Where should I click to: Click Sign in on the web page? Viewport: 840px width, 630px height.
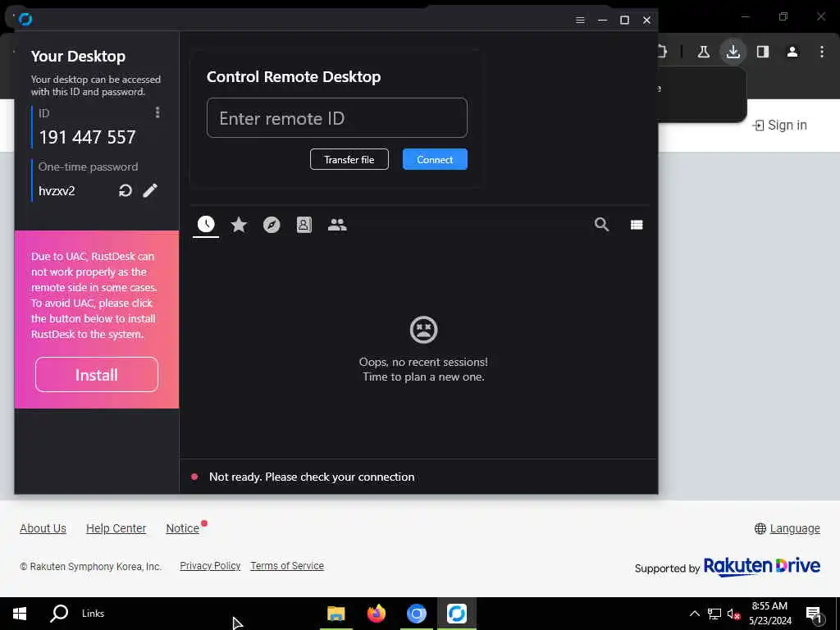click(779, 126)
